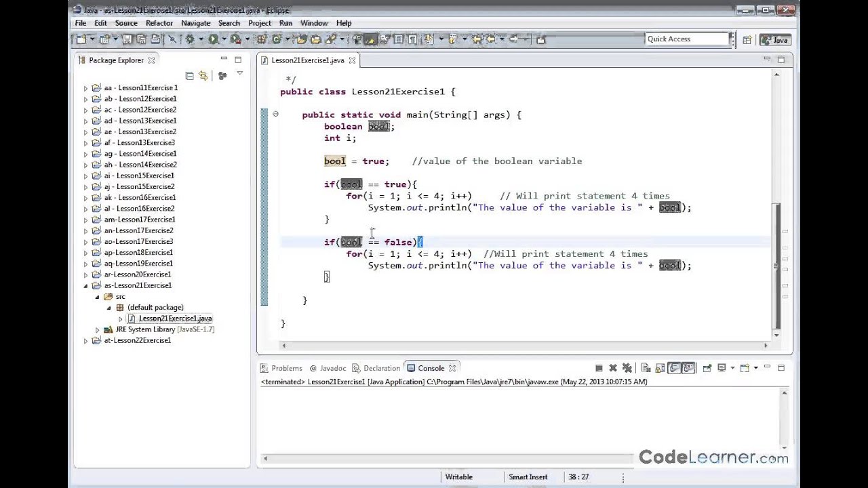Minimize the Package Explorer view

(224, 60)
